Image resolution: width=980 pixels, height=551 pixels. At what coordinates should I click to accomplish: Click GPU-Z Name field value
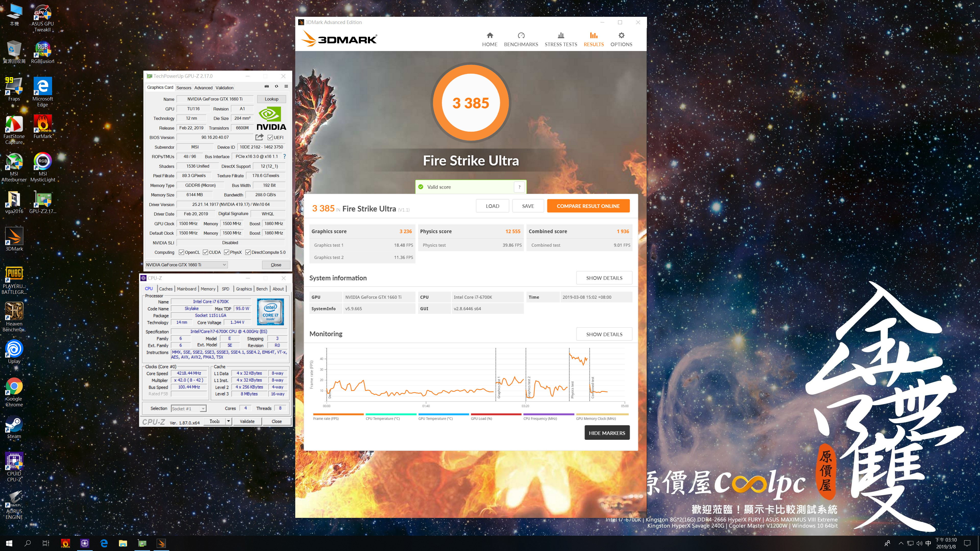point(215,99)
